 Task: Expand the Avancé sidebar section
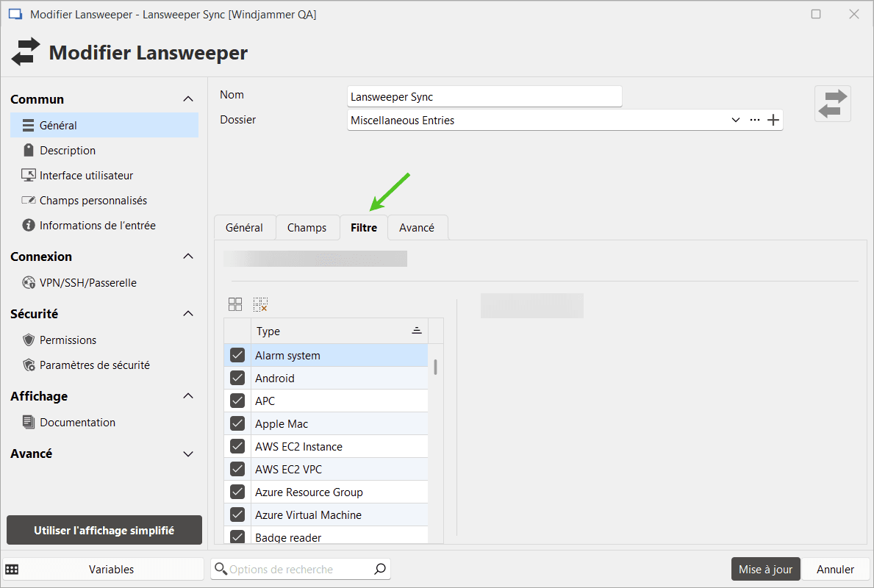pyautogui.click(x=188, y=454)
